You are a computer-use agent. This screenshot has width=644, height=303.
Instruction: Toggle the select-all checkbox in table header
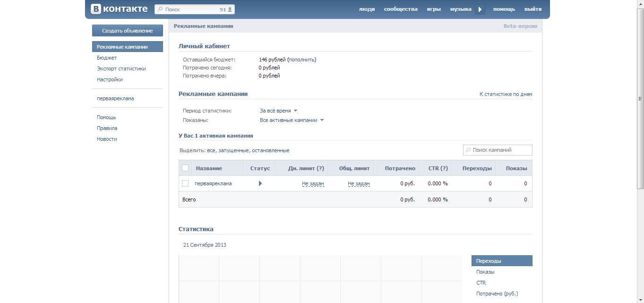(185, 168)
